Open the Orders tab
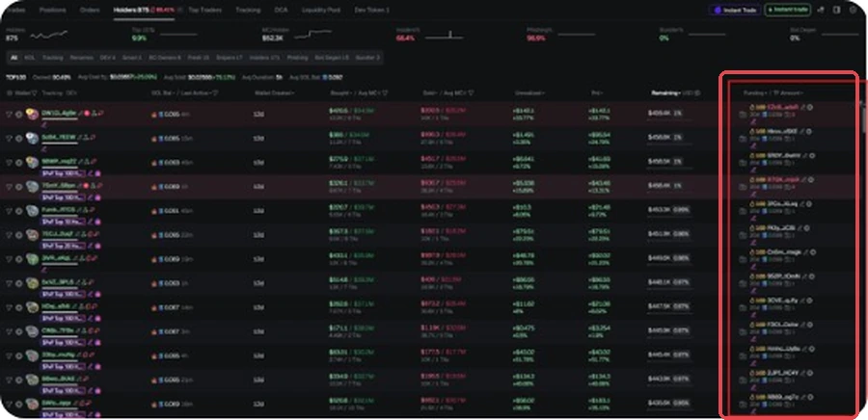868x420 pixels. coord(90,10)
